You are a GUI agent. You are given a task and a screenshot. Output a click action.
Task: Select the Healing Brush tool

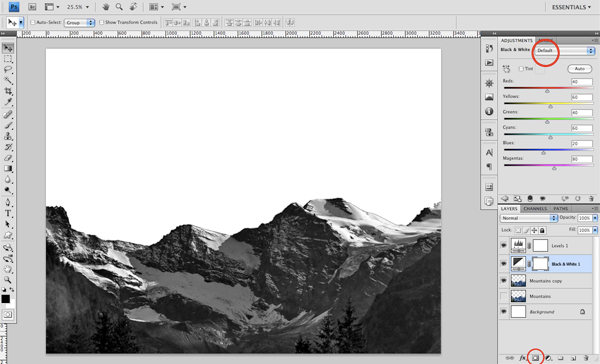[8, 114]
